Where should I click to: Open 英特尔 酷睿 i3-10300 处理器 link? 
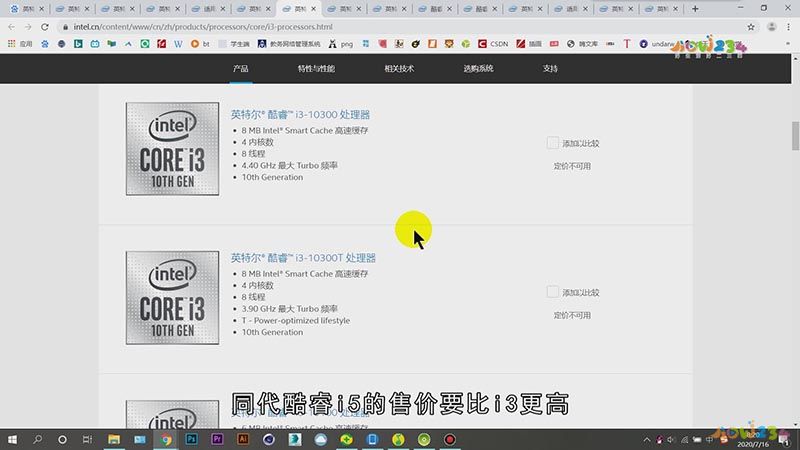point(300,114)
